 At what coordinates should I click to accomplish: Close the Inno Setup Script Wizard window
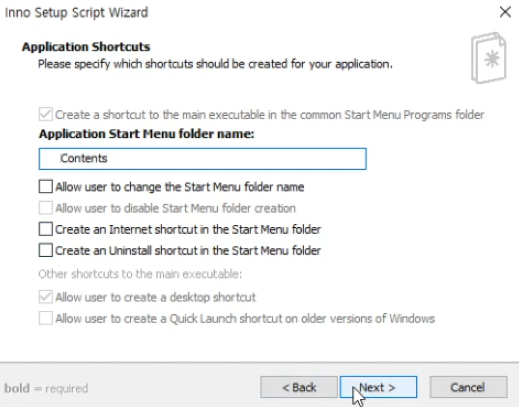(505, 12)
